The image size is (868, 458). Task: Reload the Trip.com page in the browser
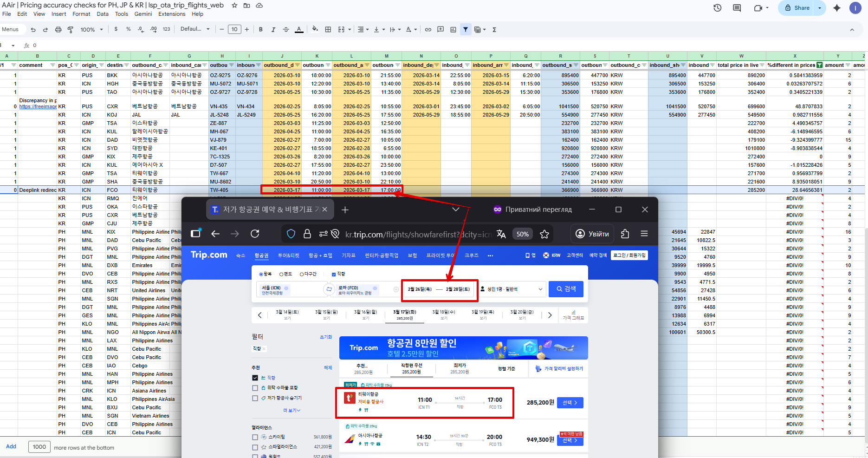point(255,234)
